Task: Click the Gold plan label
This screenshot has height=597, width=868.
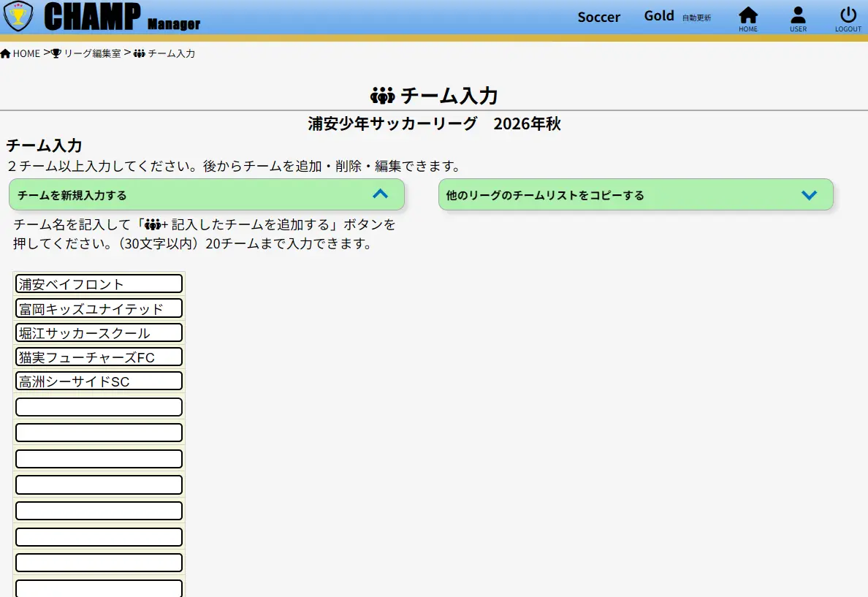Action: pos(659,16)
